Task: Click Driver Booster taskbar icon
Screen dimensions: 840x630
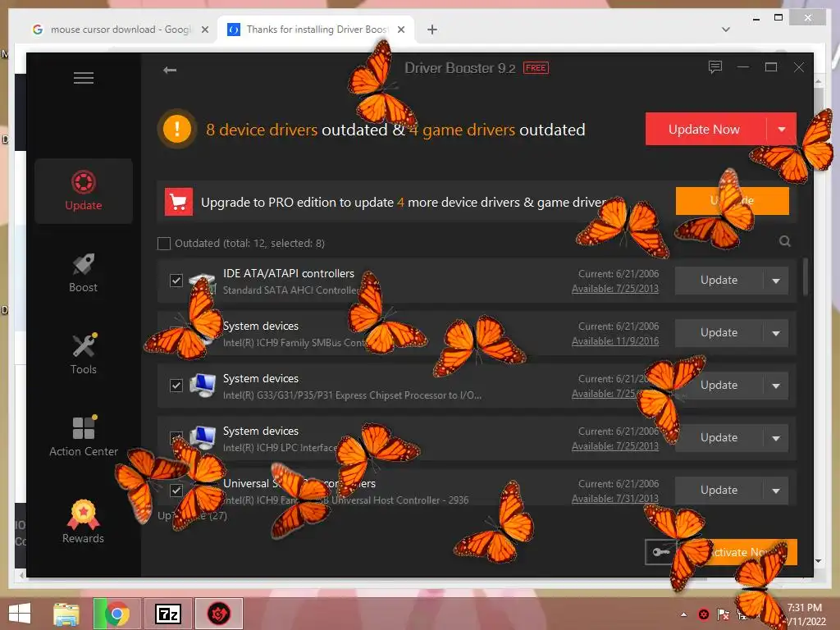Action: [218, 614]
